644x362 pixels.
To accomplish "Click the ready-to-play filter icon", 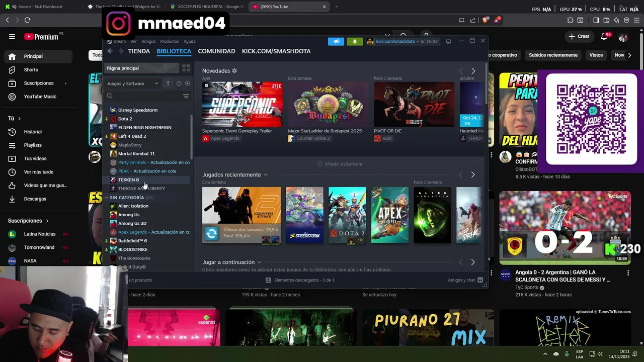I will [x=187, y=83].
